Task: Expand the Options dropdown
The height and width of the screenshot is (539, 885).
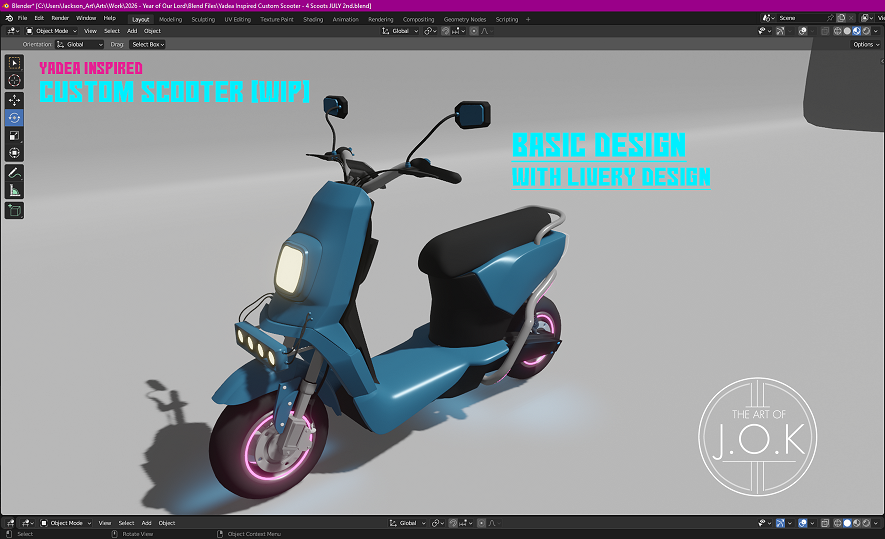Action: click(x=866, y=45)
